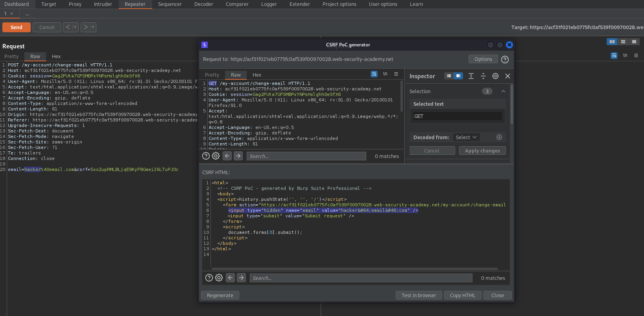Open search settings for the CSRF HTML editor
Image resolution: width=644 pixels, height=316 pixels.
pos(219,278)
